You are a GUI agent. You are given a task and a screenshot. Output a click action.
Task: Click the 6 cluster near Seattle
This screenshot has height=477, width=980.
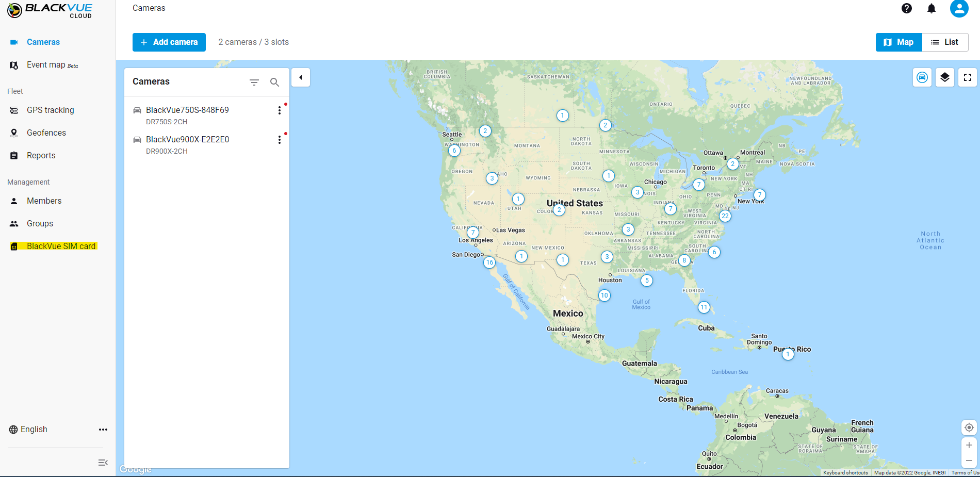(454, 151)
